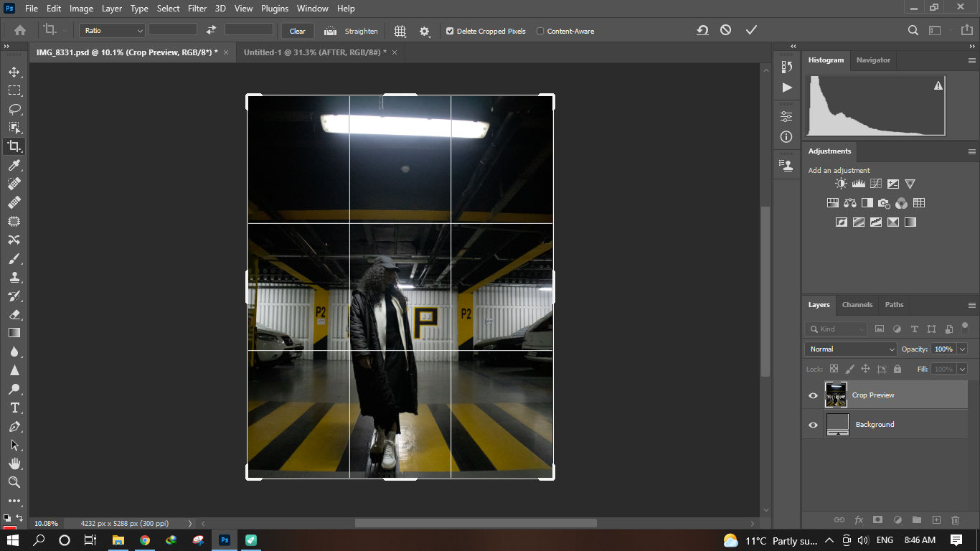
Task: Select the Lasso tool
Action: (x=14, y=109)
